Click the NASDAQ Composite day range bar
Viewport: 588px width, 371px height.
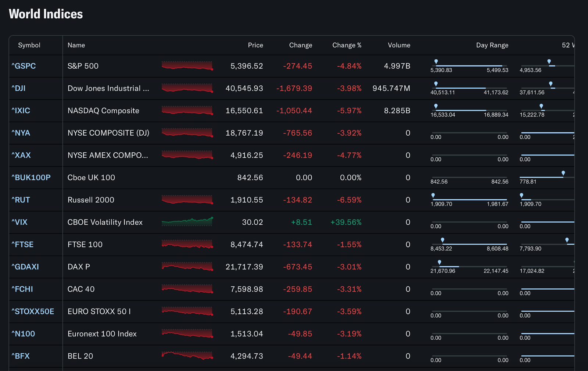[x=469, y=110]
